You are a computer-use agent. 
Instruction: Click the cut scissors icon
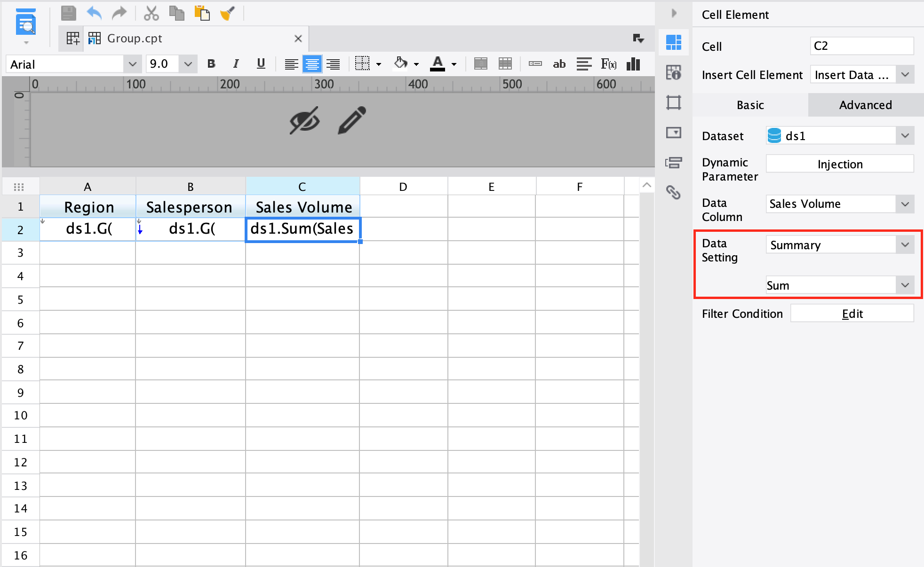(x=151, y=14)
